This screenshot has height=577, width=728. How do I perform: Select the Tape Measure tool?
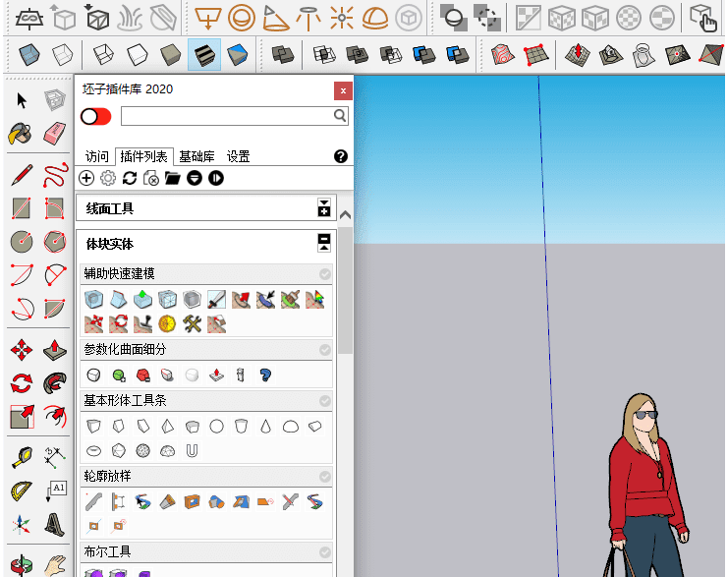(x=22, y=457)
